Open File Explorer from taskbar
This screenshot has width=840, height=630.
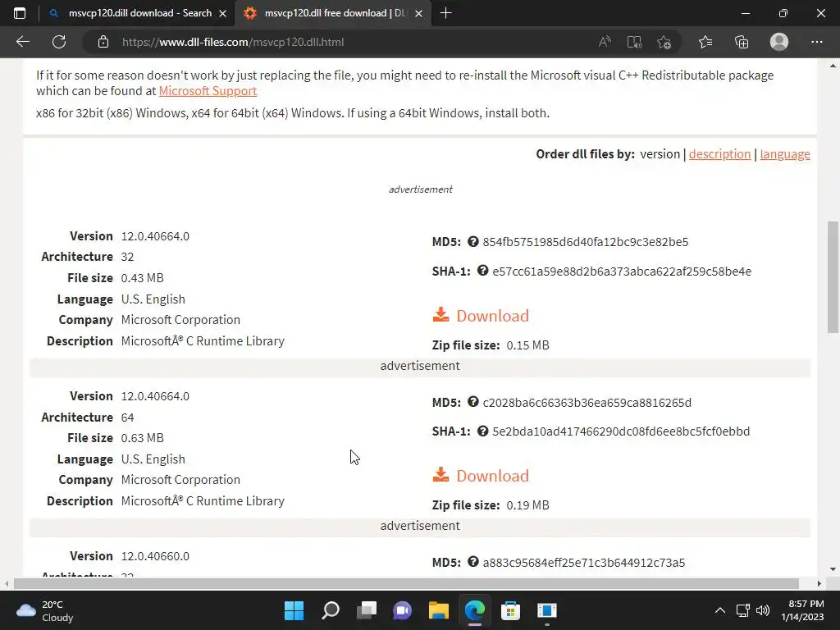pyautogui.click(x=438, y=610)
